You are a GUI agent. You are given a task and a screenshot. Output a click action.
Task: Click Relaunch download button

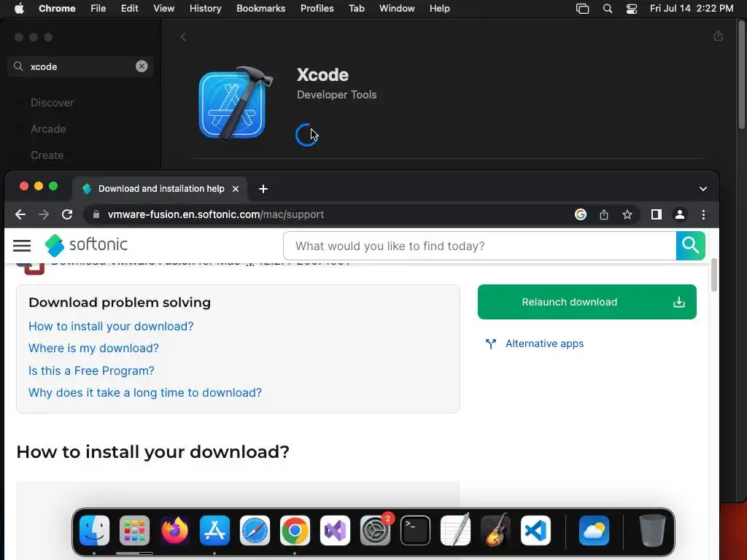(587, 302)
